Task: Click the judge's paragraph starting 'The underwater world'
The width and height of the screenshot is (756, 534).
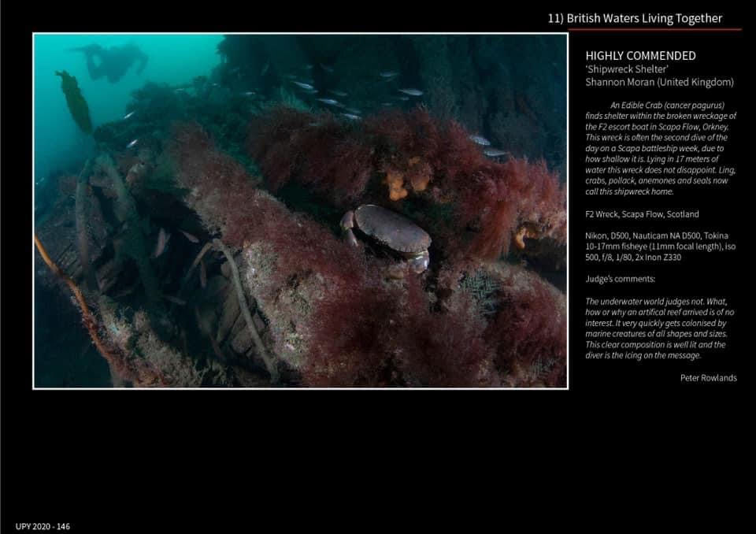Action: (x=658, y=328)
